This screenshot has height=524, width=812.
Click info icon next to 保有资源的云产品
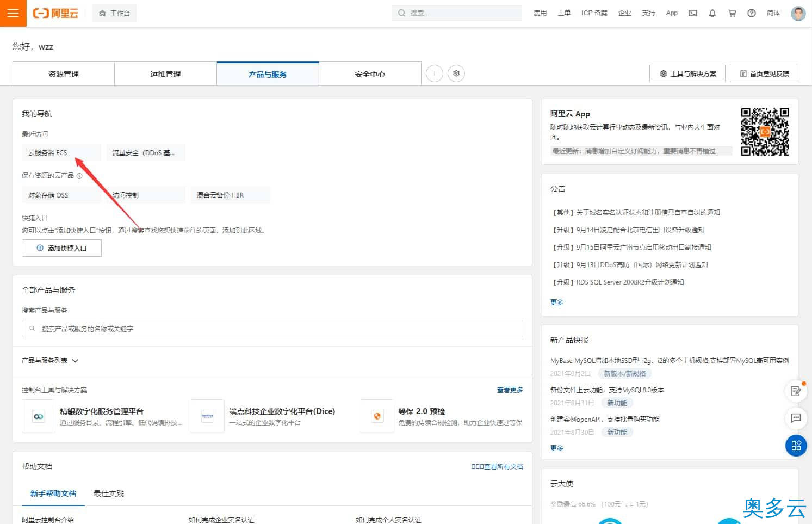[79, 176]
